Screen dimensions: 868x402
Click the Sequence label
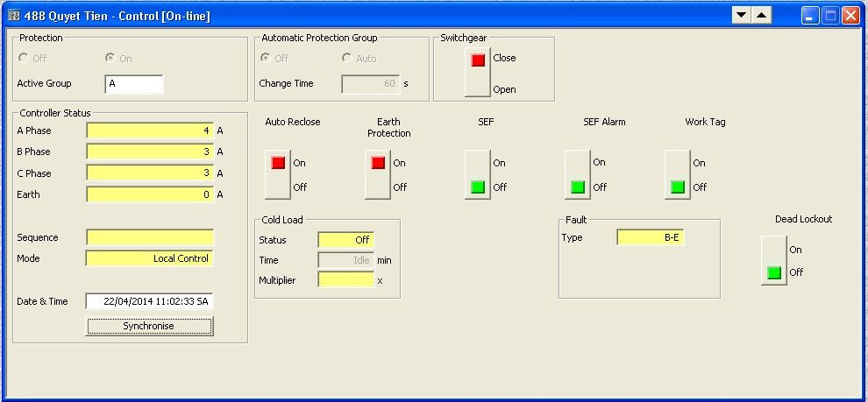(38, 237)
